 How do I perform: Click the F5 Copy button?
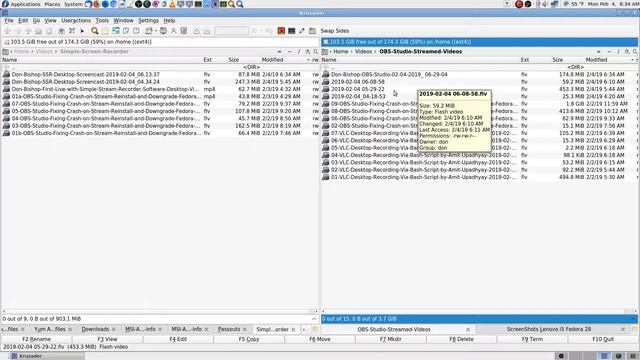point(249,339)
